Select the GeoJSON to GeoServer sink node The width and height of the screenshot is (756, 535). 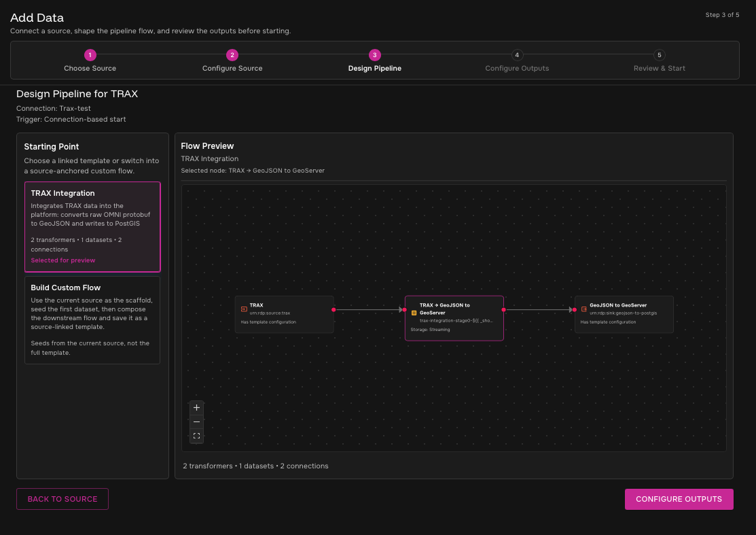point(624,315)
